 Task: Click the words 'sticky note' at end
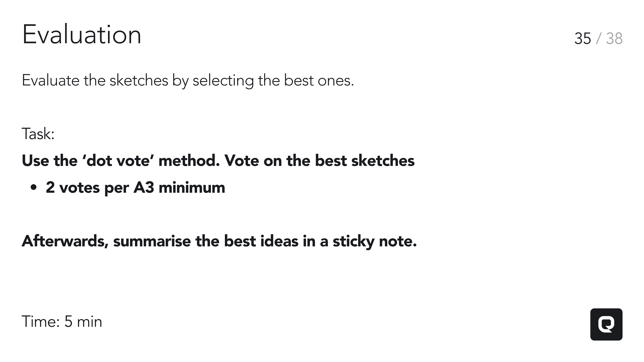click(x=374, y=241)
